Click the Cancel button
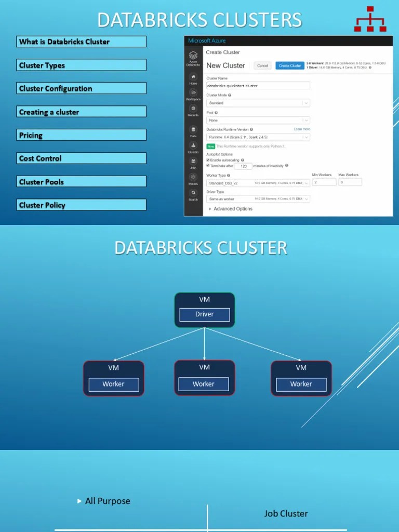Screen dimensions: 399x532 pyautogui.click(x=262, y=66)
